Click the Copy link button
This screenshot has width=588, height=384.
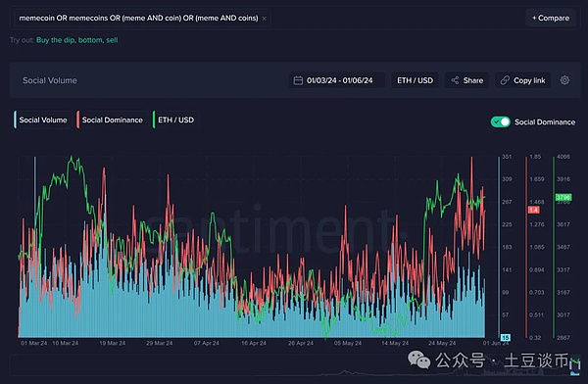click(x=522, y=80)
